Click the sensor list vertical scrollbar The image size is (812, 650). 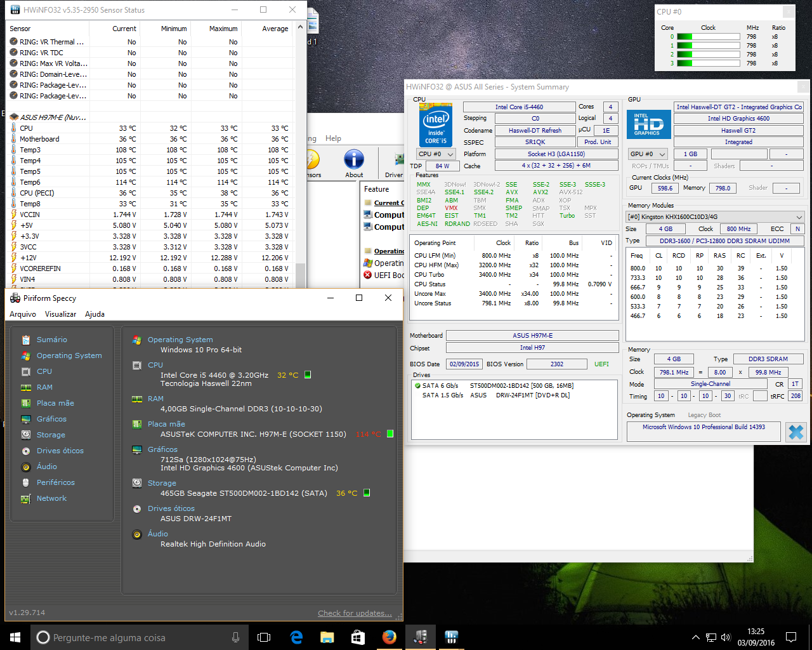click(x=301, y=153)
